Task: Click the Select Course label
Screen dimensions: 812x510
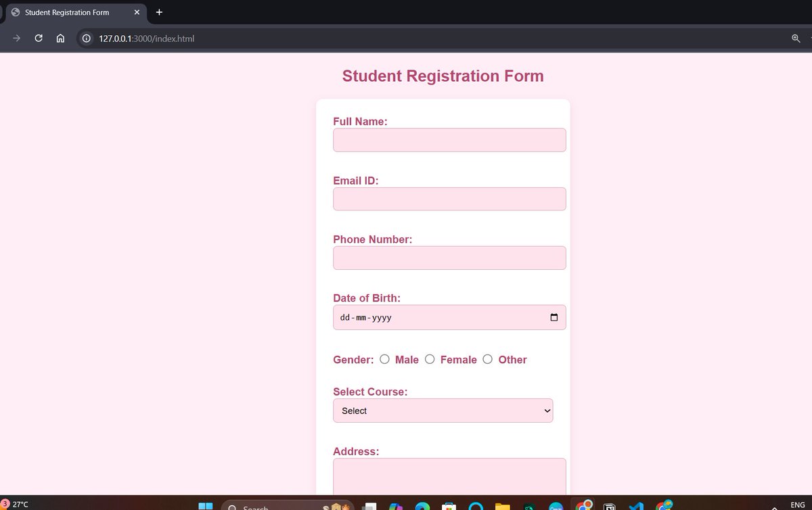Action: tap(370, 392)
